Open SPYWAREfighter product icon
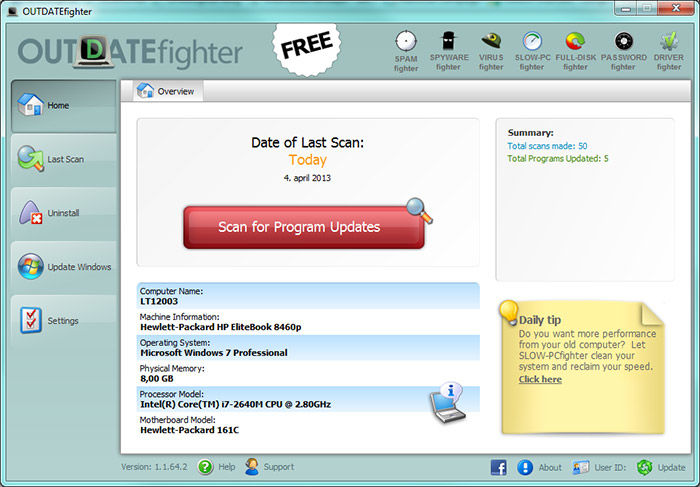This screenshot has width=700, height=487. click(449, 50)
